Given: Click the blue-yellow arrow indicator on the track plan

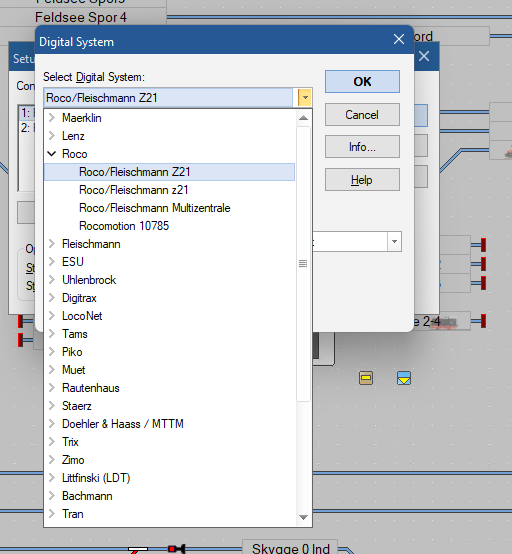Looking at the screenshot, I should point(404,378).
